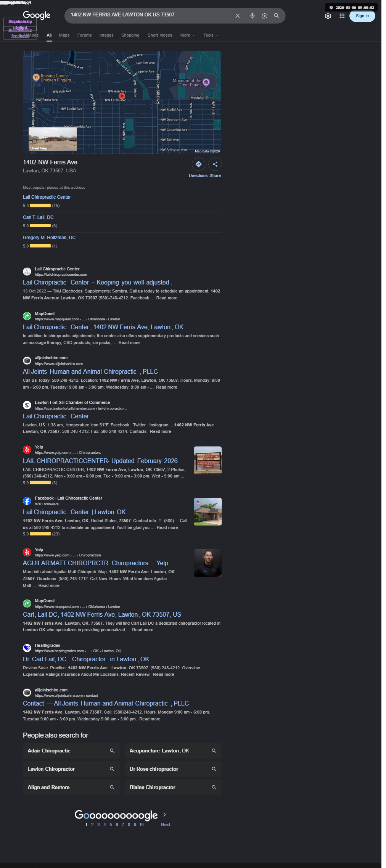
Task: Start a voice search with the microphone icon
Action: (252, 16)
